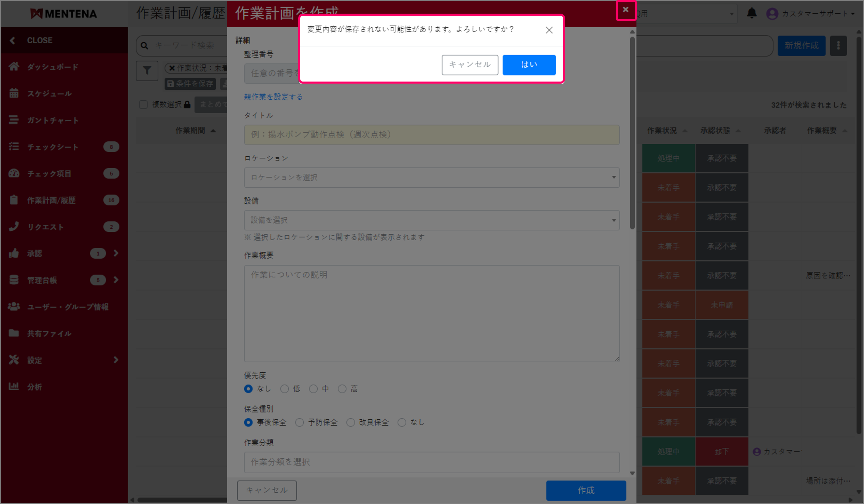Select the 高 priority radio button
The image size is (864, 504).
tap(342, 389)
